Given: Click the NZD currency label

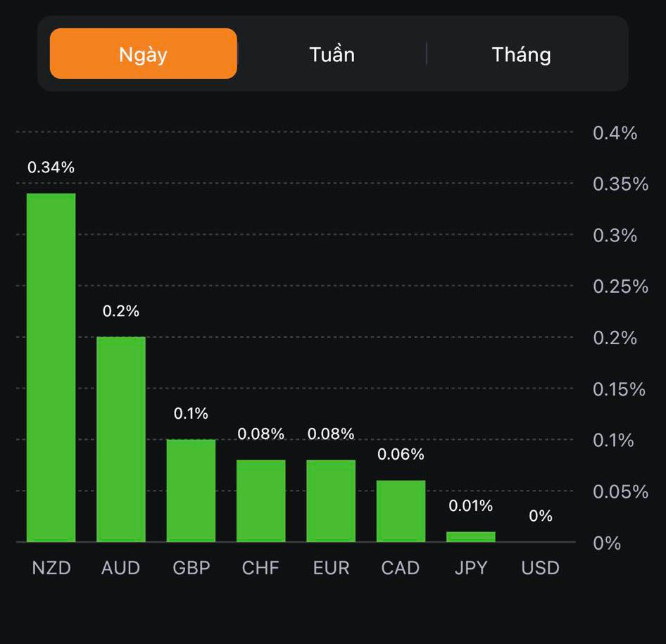Looking at the screenshot, I should 51,568.
